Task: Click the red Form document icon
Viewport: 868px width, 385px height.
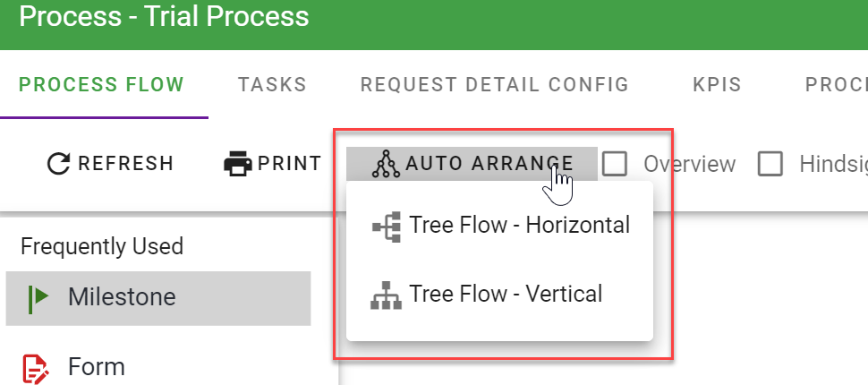Action: tap(36, 366)
